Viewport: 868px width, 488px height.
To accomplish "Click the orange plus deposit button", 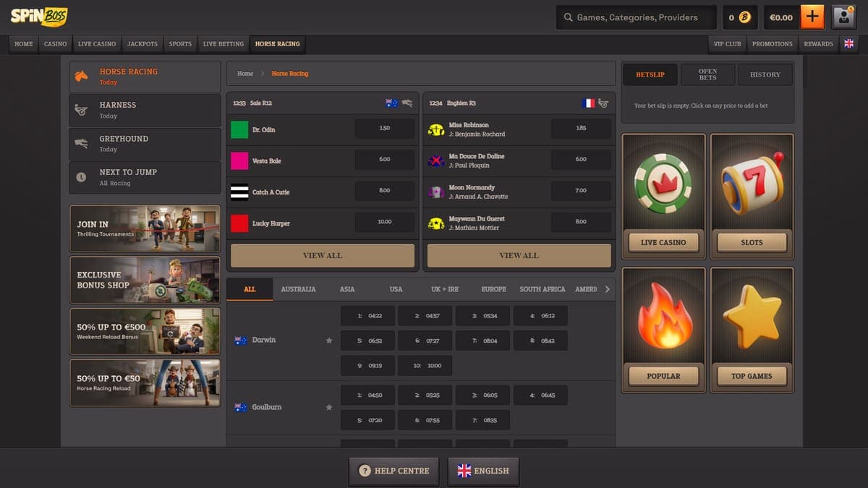I will coord(812,17).
